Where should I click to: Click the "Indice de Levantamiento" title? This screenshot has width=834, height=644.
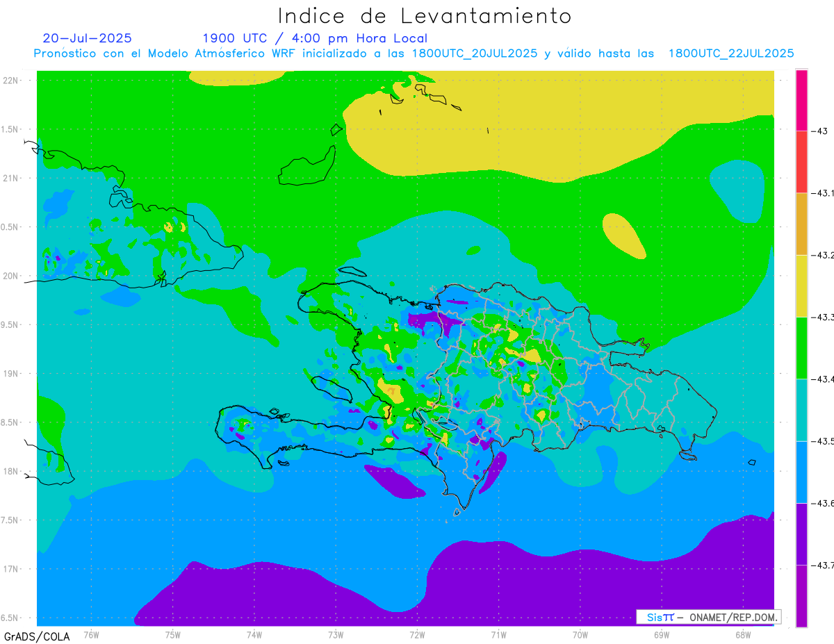[x=425, y=16]
